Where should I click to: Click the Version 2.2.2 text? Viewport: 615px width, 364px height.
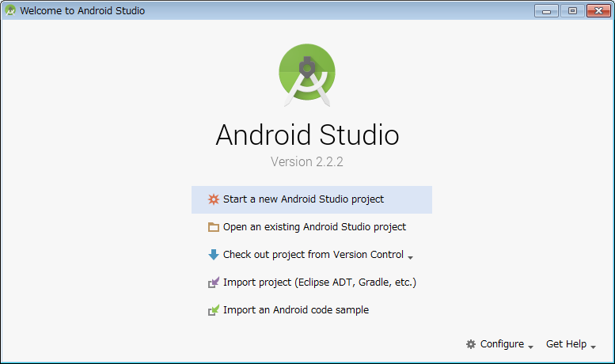click(307, 161)
